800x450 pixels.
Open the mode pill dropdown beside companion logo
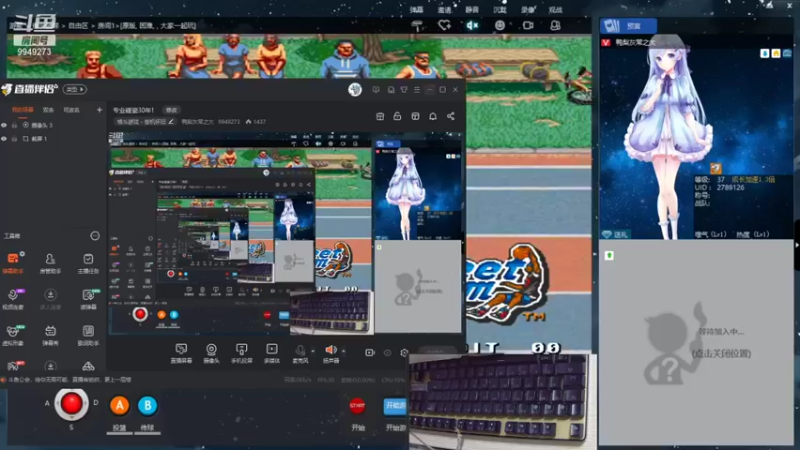coord(74,89)
